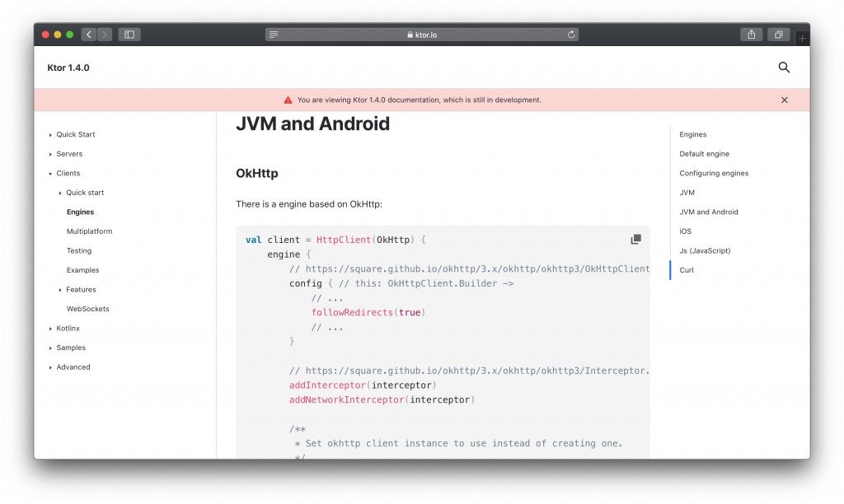Jump to Js (JavaScript) section

(x=705, y=250)
